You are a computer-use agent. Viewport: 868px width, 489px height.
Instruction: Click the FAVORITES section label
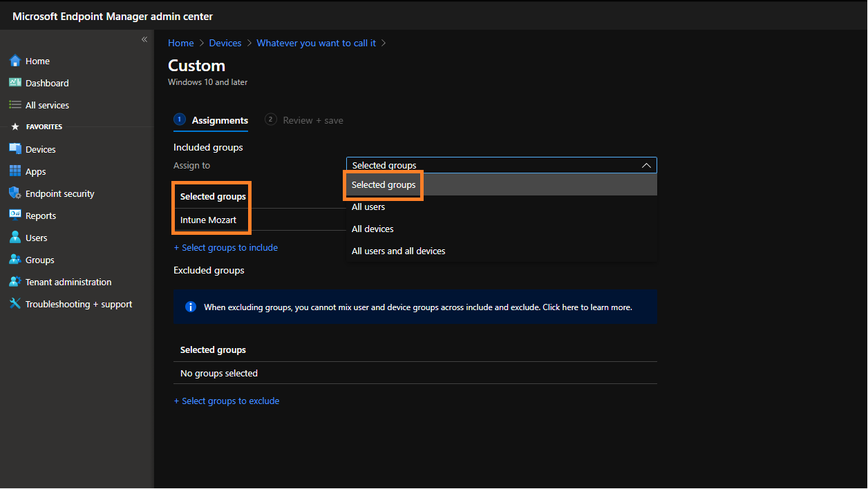coord(44,127)
